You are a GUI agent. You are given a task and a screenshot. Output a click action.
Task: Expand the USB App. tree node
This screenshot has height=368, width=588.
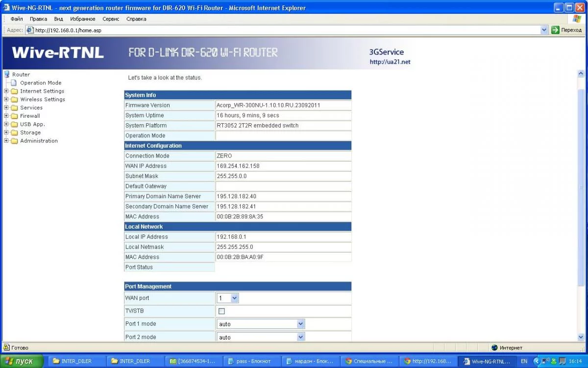tap(6, 125)
